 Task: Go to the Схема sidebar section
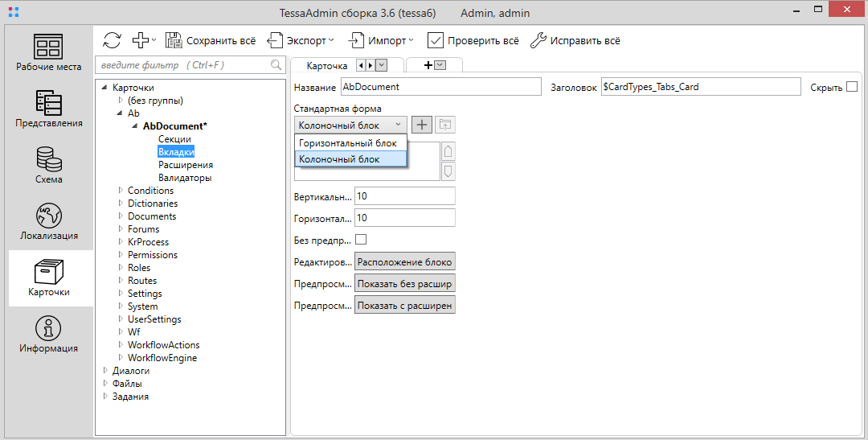(49, 165)
